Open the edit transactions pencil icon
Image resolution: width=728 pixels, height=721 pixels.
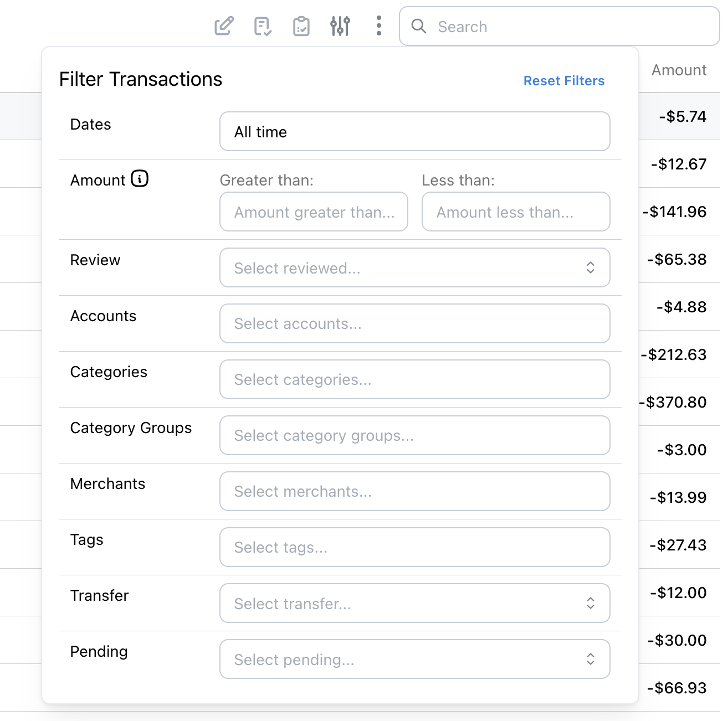(x=224, y=25)
